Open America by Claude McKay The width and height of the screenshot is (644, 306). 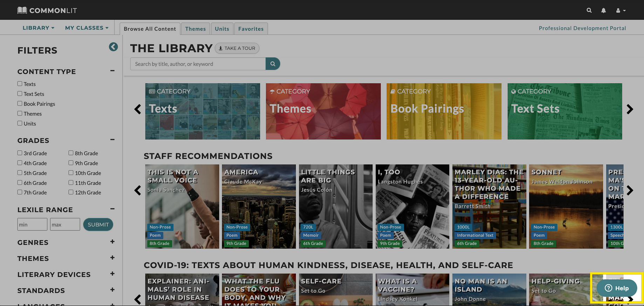[x=259, y=206]
